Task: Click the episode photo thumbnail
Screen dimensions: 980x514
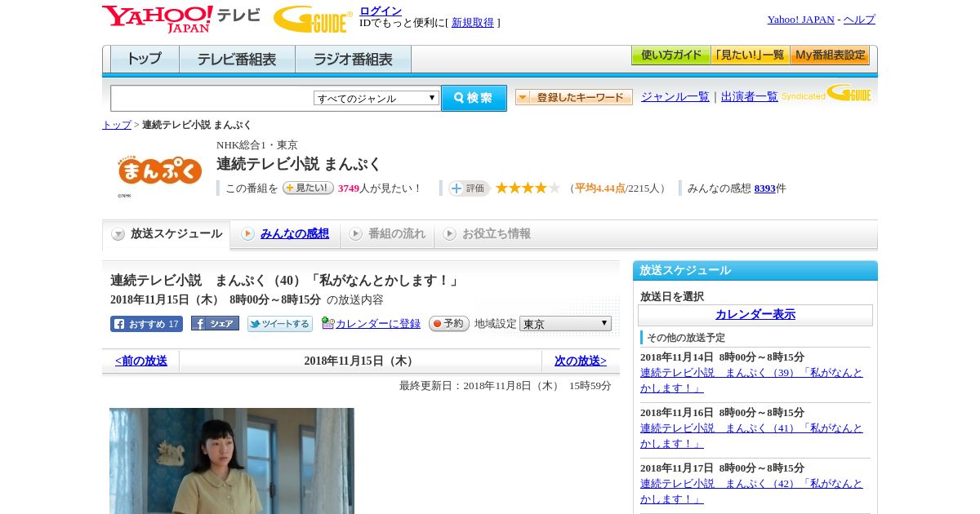Action: coord(232,461)
